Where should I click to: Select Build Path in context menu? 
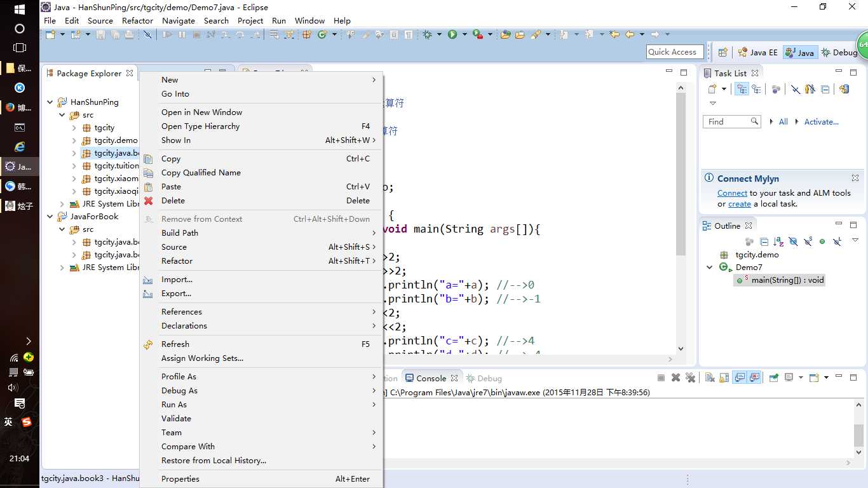[261, 233]
